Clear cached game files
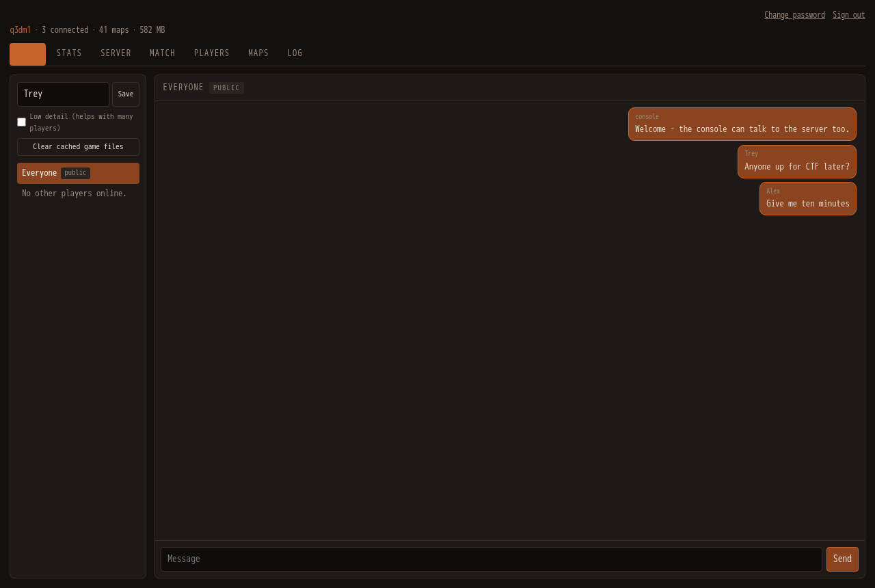This screenshot has width=875, height=588. (x=78, y=147)
